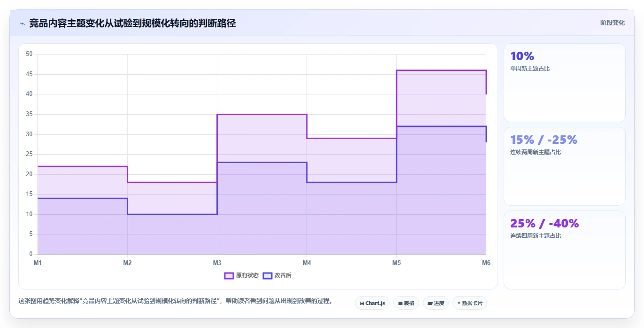The image size is (644, 328).
Task: Click the Chart.js tag icon
Action: (362, 304)
